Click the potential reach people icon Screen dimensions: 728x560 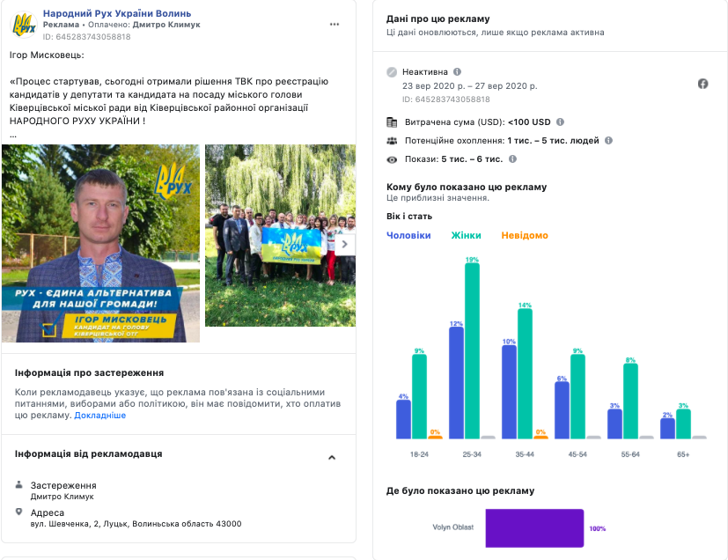pyautogui.click(x=392, y=141)
